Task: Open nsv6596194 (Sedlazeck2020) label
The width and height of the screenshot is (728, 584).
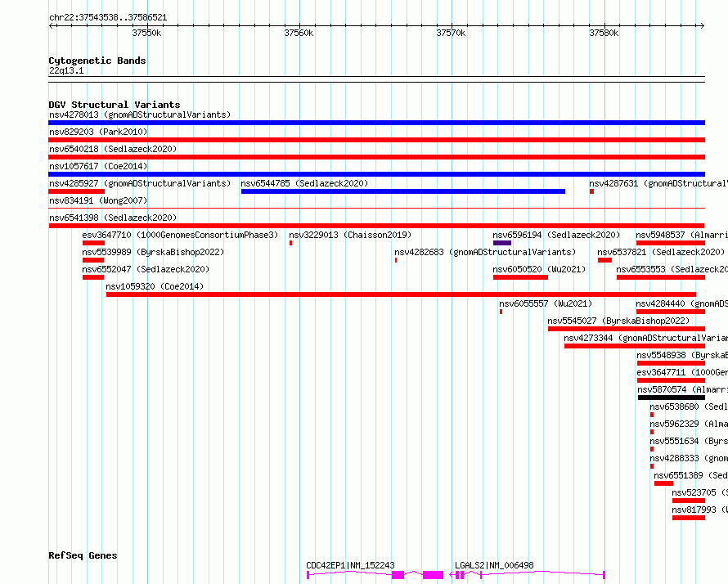Action: point(556,235)
